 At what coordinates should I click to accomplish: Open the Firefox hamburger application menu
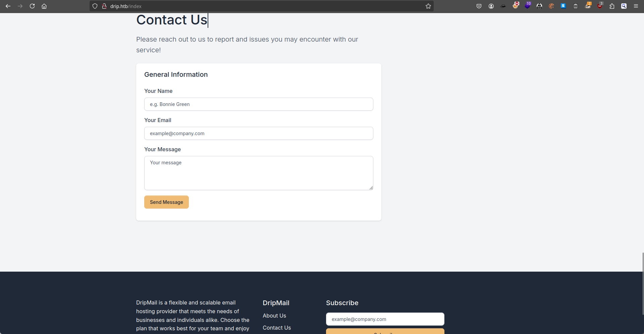point(636,6)
